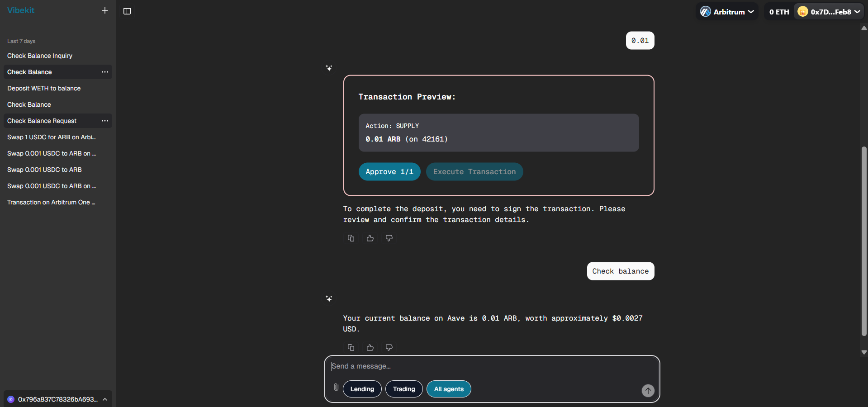Screen dimensions: 868x407
Task: Send message with arrow button
Action: (648, 390)
